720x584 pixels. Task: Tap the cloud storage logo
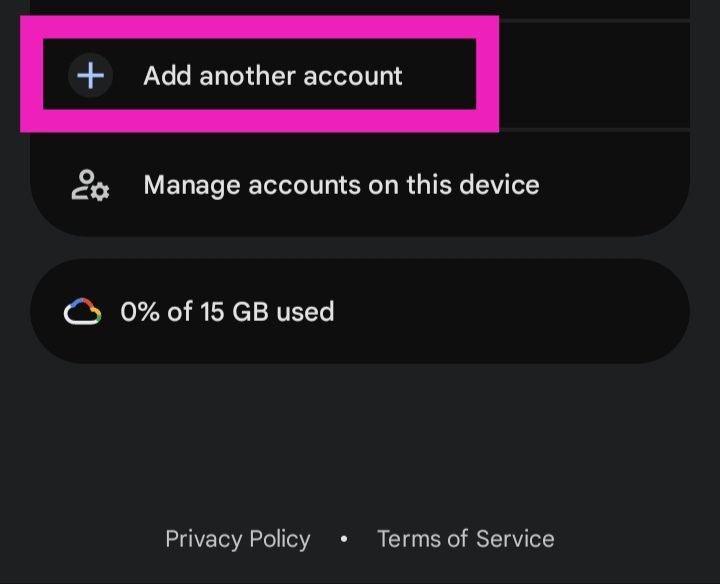(x=82, y=312)
